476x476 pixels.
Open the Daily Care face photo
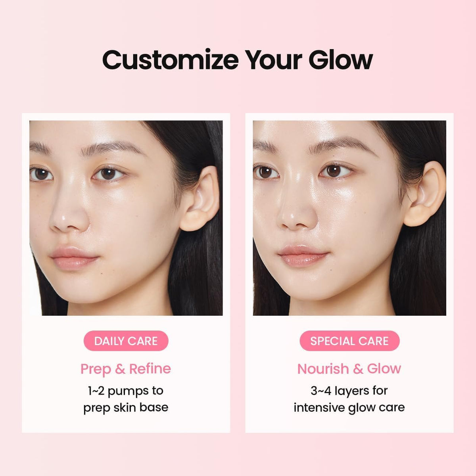(126, 218)
